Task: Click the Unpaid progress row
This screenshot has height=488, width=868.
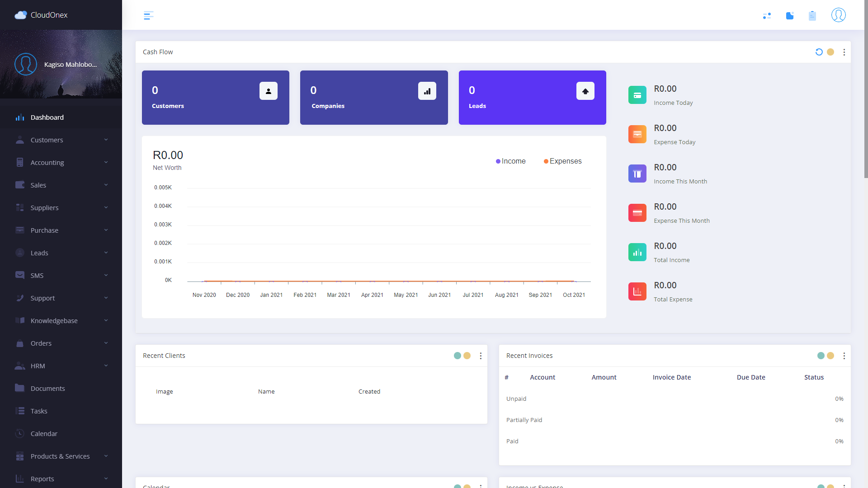Action: (x=675, y=399)
